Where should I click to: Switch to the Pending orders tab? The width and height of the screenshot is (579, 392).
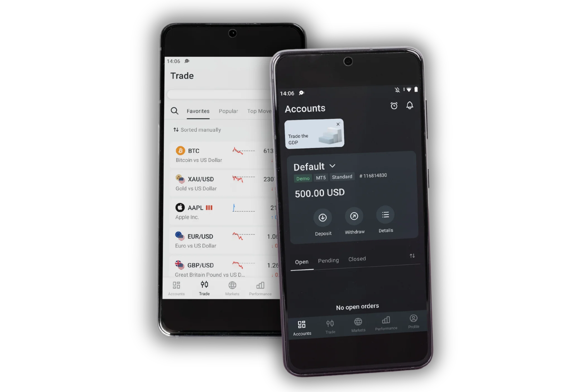tap(328, 259)
